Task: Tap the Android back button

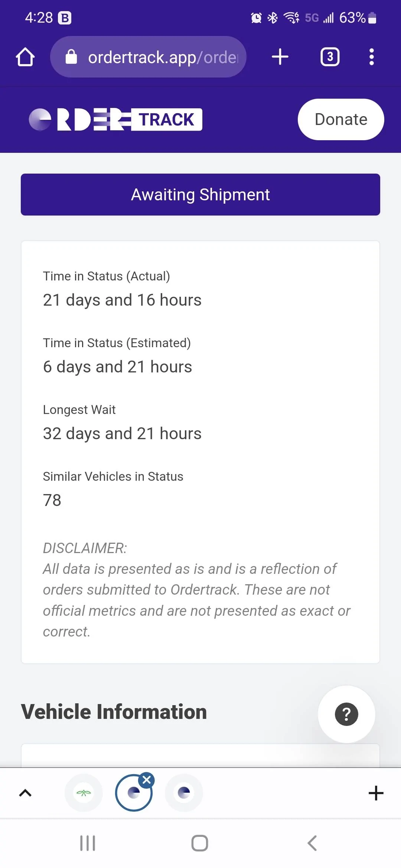Action: click(312, 843)
